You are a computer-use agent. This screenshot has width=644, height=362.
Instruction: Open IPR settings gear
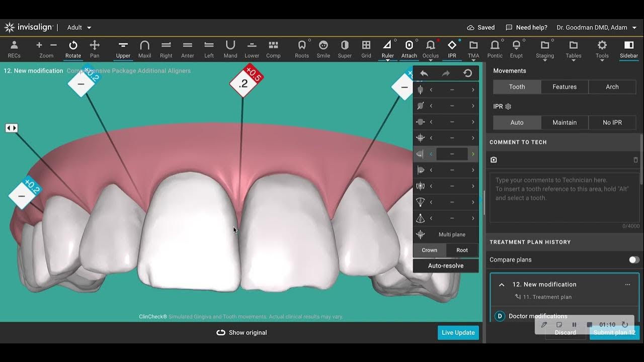pos(508,107)
